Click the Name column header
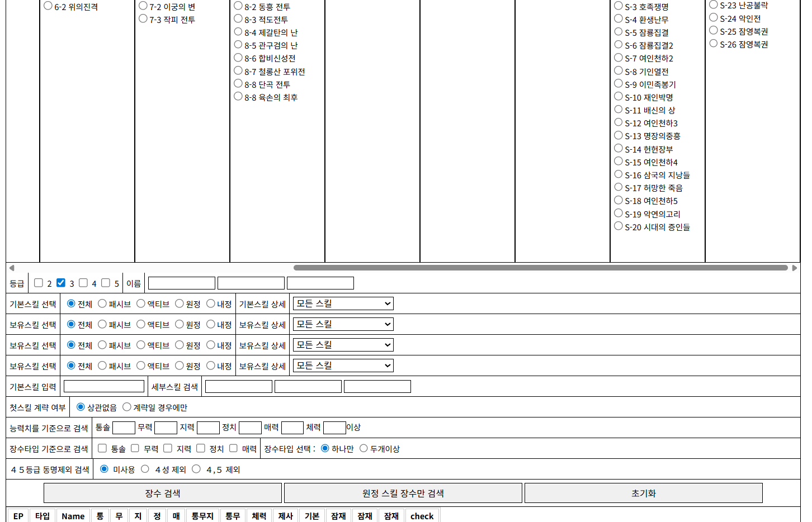812x522 pixels. [73, 516]
